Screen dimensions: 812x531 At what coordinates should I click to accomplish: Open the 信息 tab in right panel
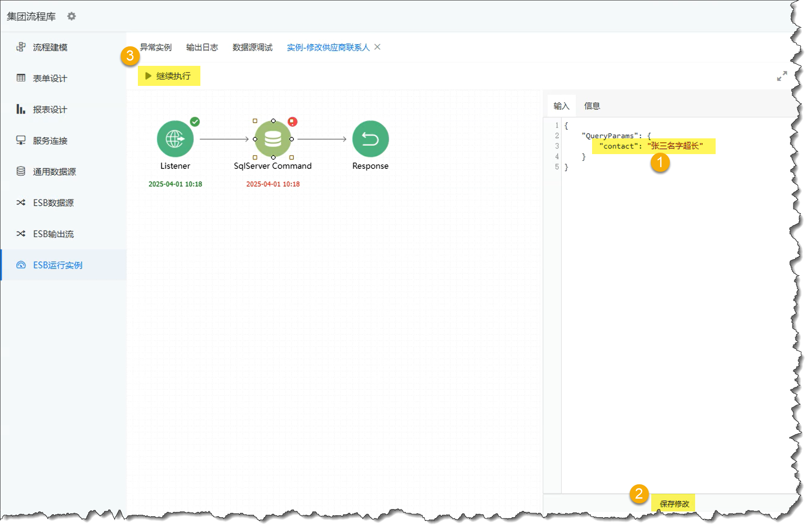tap(592, 106)
